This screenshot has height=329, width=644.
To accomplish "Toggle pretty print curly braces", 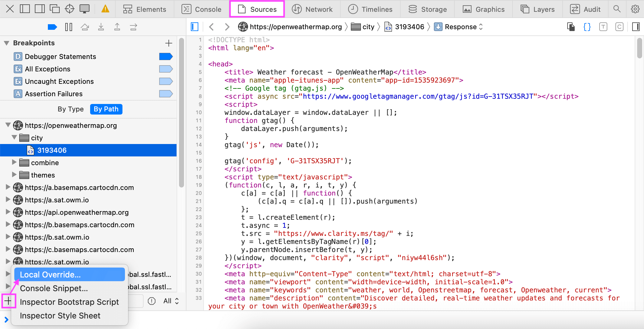I will point(587,27).
